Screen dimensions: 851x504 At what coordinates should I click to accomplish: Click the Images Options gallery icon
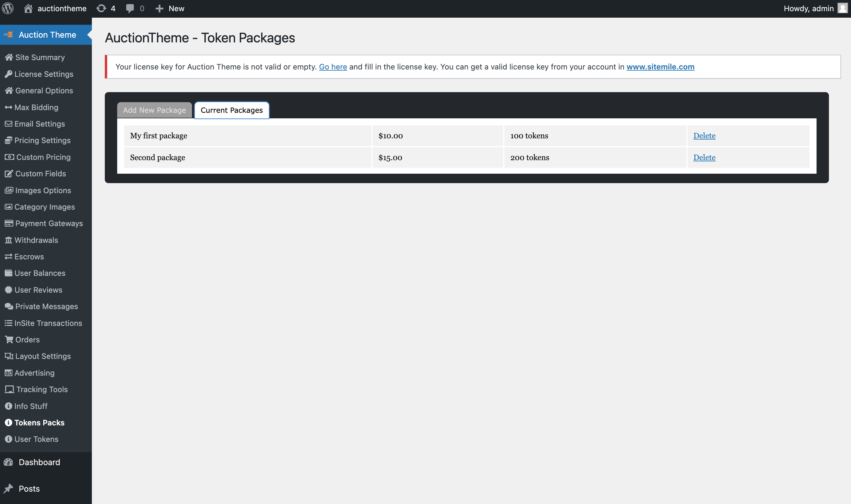coord(9,190)
